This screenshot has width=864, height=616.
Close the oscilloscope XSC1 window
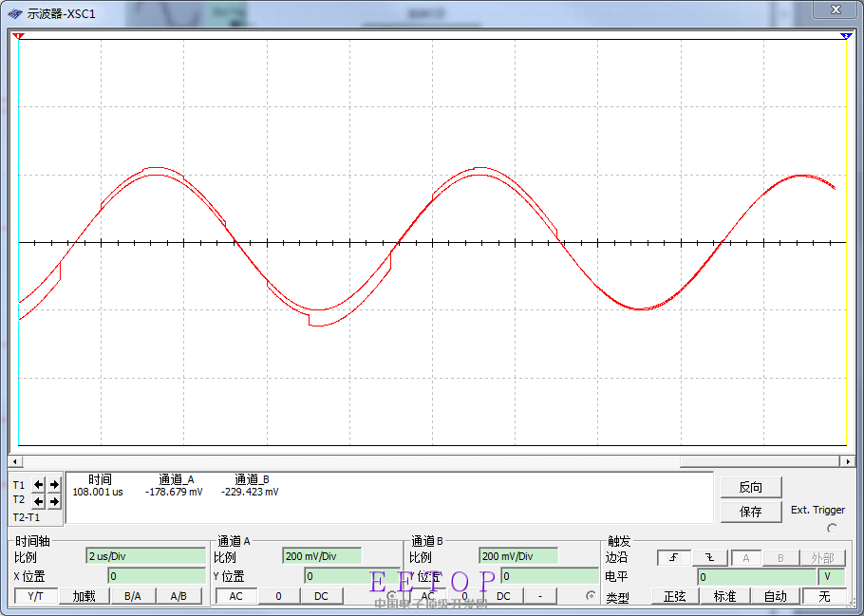click(835, 9)
